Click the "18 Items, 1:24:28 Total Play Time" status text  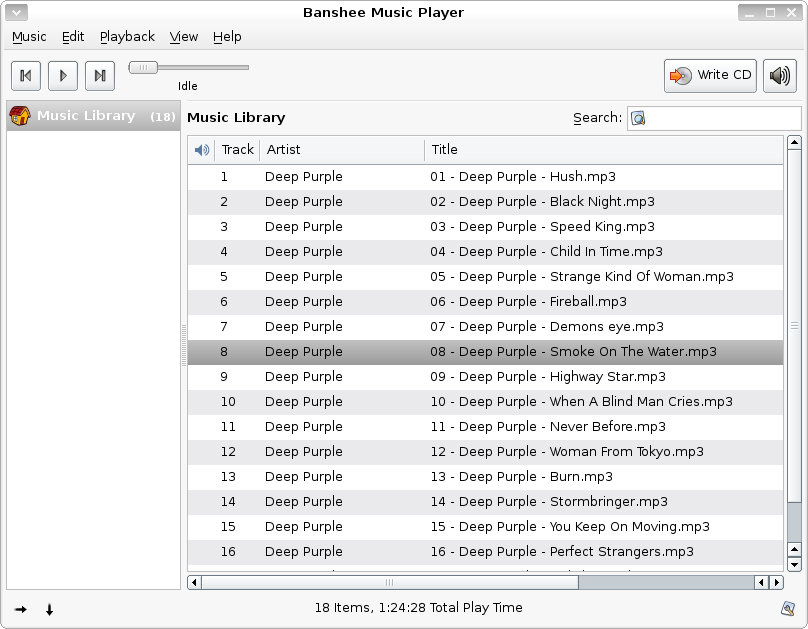[418, 608]
